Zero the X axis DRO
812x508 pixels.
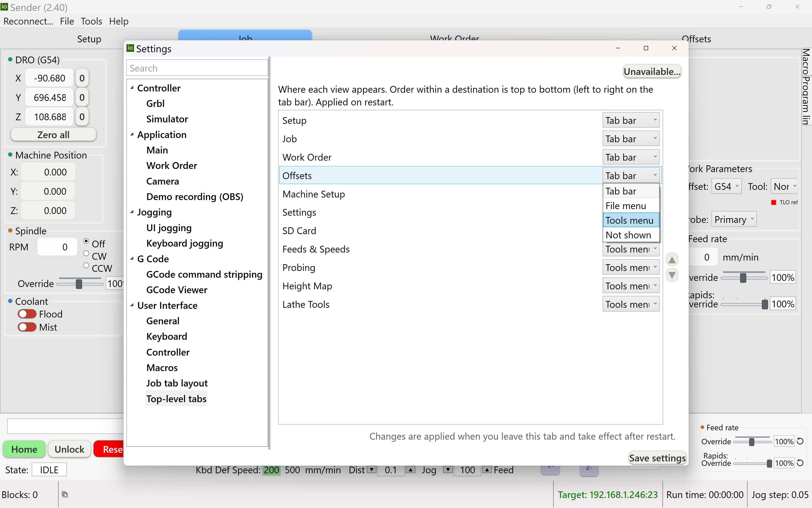click(x=82, y=78)
